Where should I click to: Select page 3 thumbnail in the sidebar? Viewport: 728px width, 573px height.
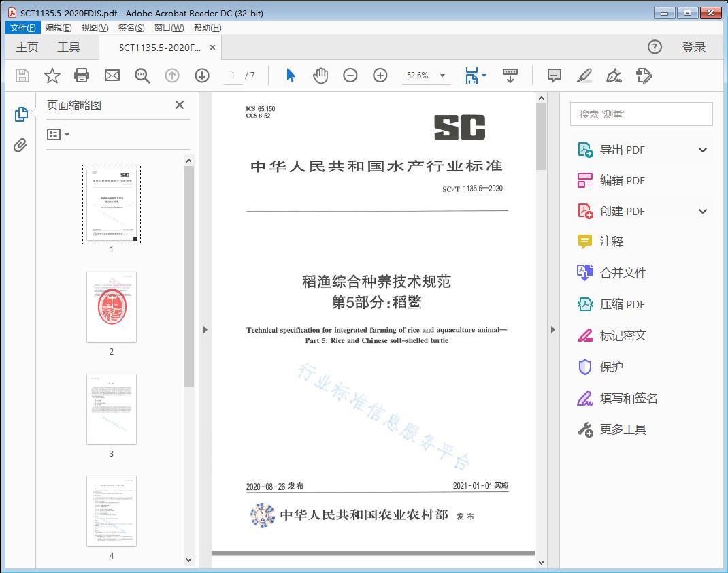(111, 408)
